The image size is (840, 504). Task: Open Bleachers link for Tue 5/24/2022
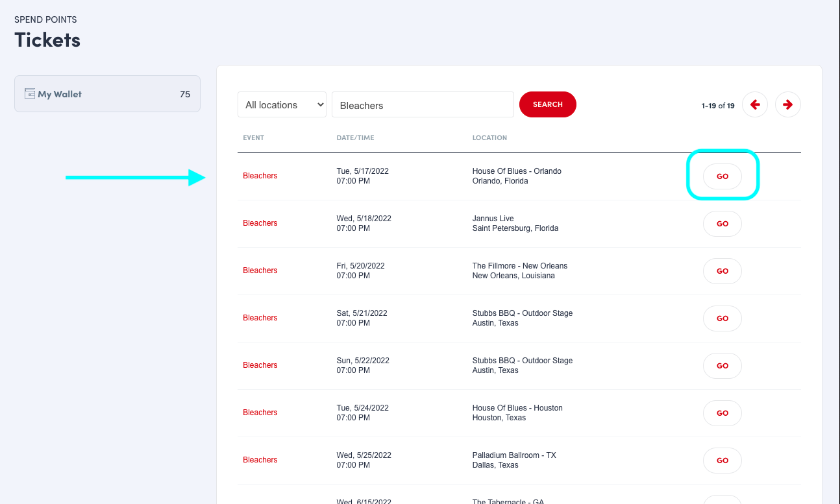[x=260, y=413]
